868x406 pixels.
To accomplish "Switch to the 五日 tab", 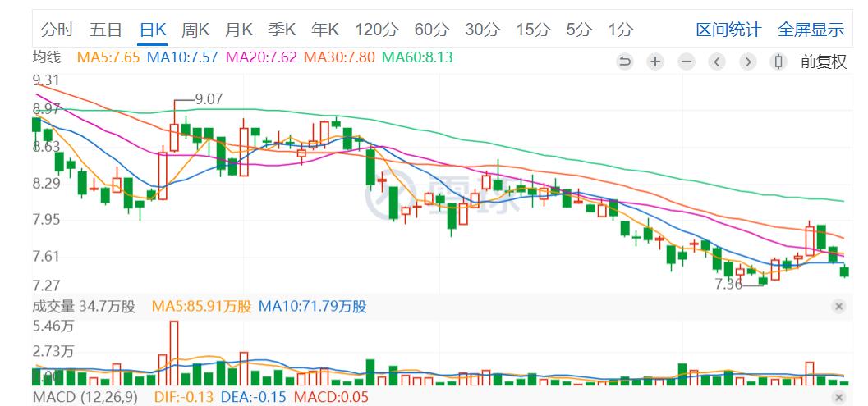I will click(105, 30).
